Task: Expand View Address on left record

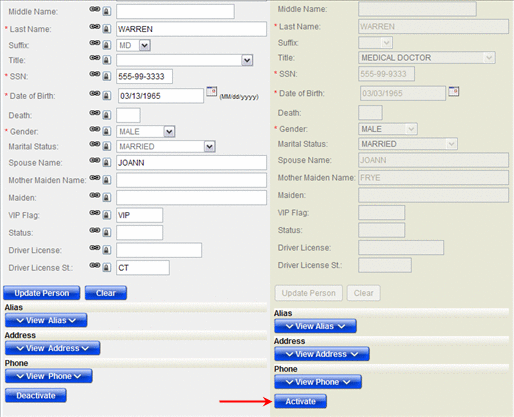Action: pos(53,348)
